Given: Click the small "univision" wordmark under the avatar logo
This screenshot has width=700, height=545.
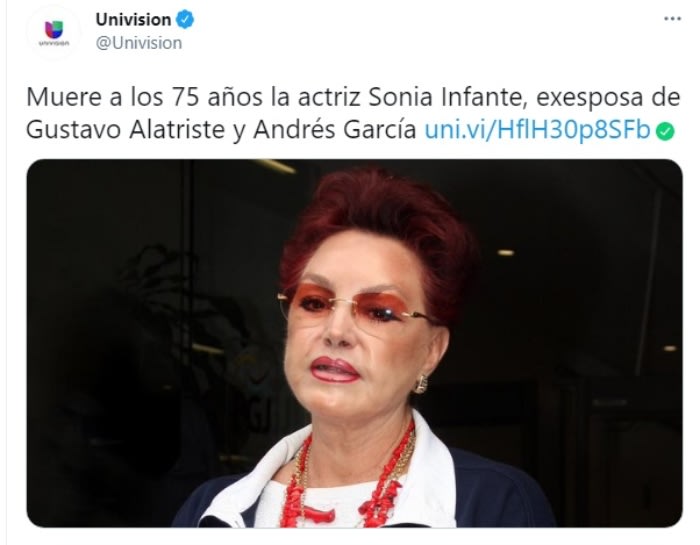Looking at the screenshot, I should (x=54, y=43).
